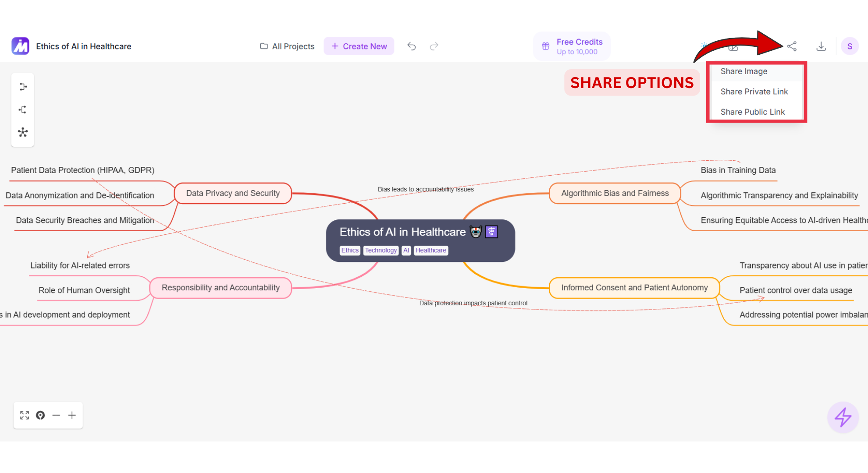
Task: Zoom out with the minus button
Action: click(56, 415)
